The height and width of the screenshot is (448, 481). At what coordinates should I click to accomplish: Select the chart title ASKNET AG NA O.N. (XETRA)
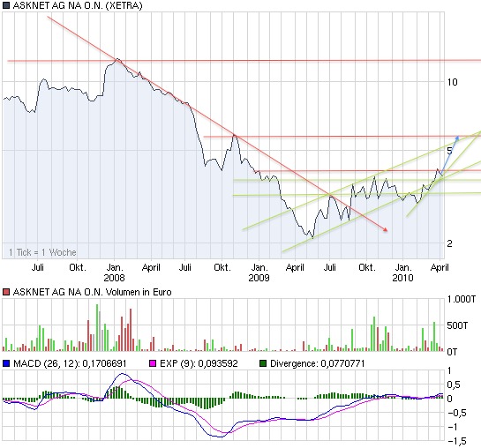pos(78,5)
